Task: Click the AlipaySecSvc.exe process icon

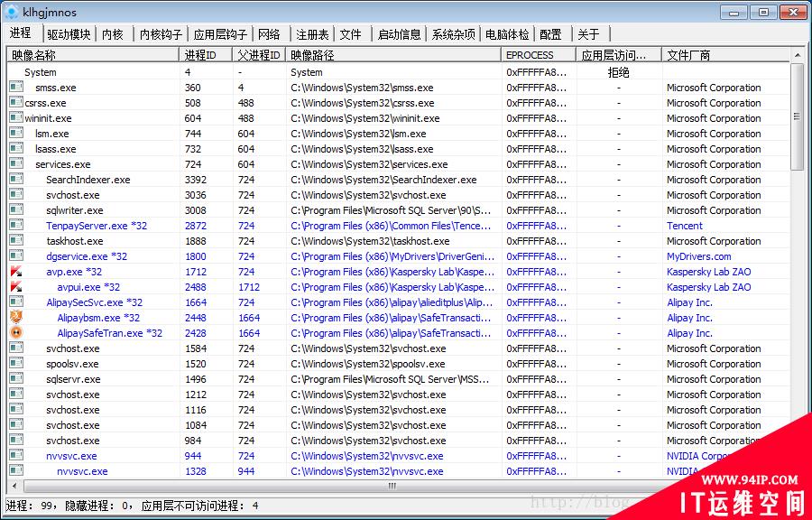Action: [x=16, y=302]
